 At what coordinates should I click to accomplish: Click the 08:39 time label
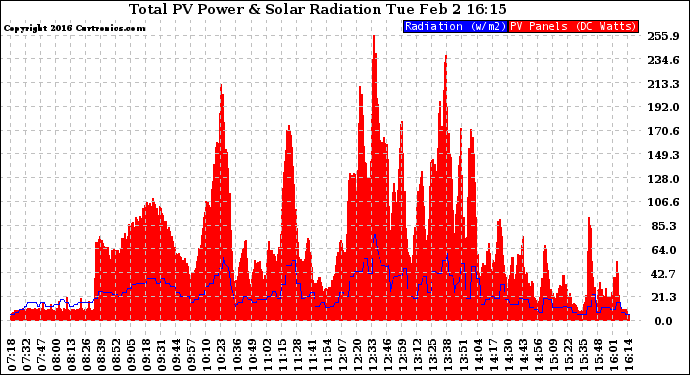tap(102, 355)
